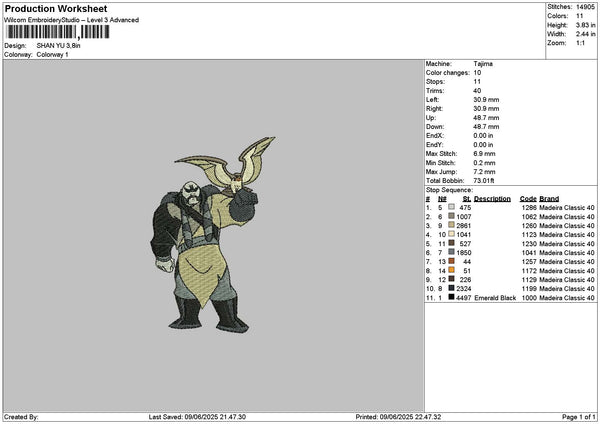
Task: Select the Colorway 1 value
Action: pyautogui.click(x=52, y=55)
